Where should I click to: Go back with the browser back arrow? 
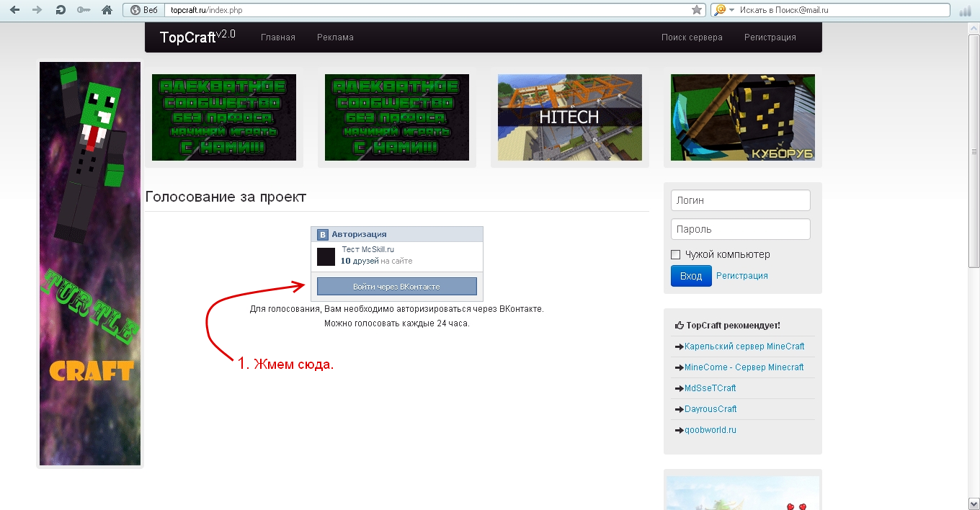coord(14,10)
